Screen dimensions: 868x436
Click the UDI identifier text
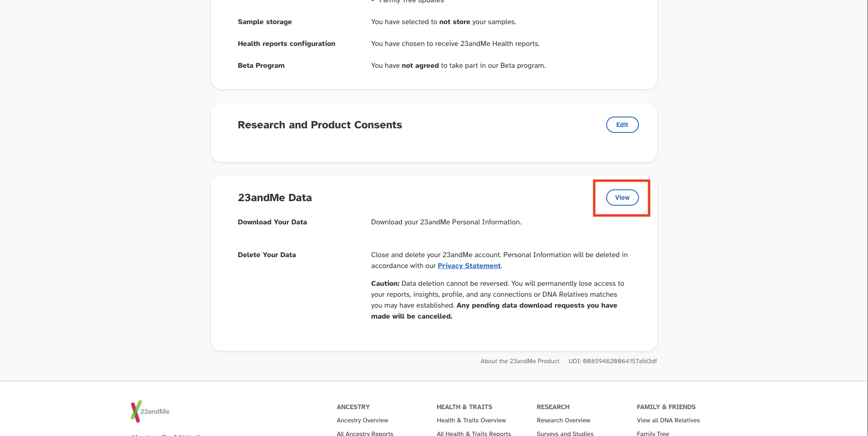tap(613, 361)
